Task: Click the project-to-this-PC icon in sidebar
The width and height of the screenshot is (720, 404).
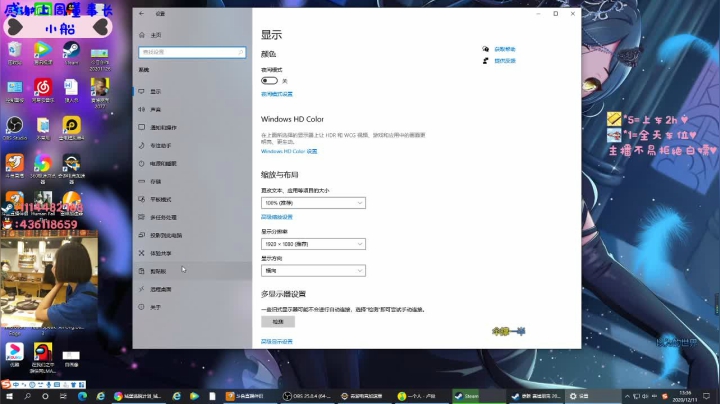Action: coord(141,235)
